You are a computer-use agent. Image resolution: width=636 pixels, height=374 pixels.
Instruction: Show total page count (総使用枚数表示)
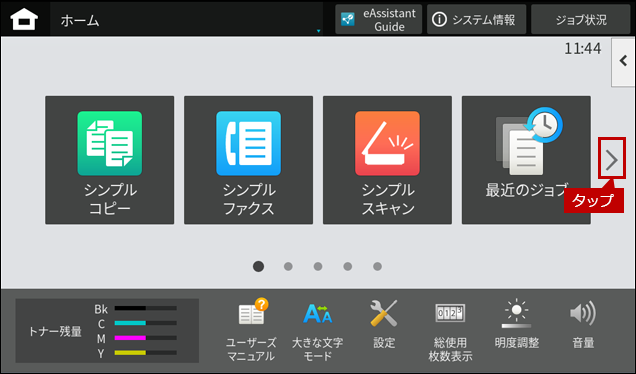pyautogui.click(x=450, y=331)
